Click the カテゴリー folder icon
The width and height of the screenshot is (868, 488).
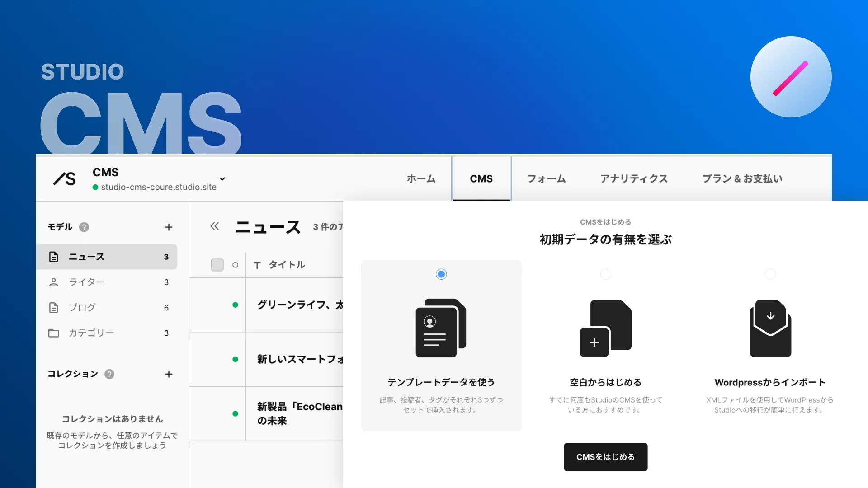(54, 333)
